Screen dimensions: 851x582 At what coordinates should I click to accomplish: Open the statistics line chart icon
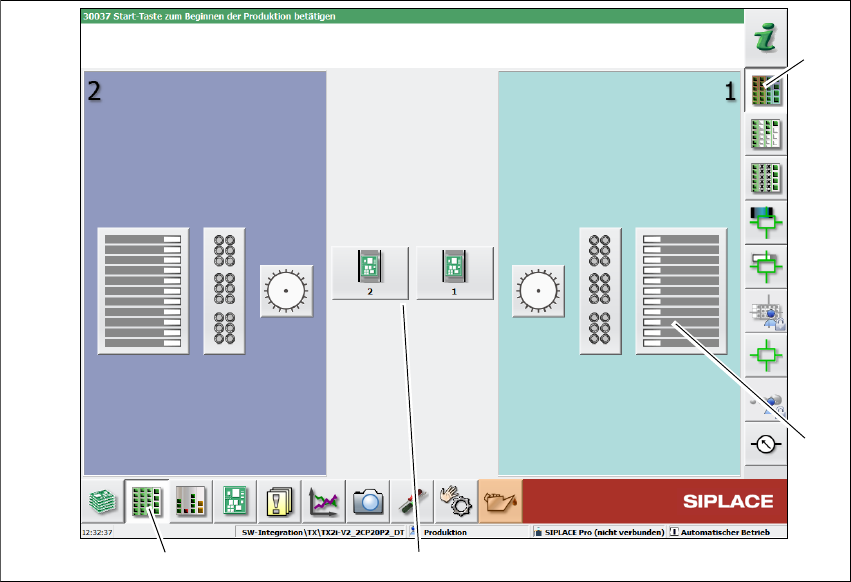tap(323, 501)
